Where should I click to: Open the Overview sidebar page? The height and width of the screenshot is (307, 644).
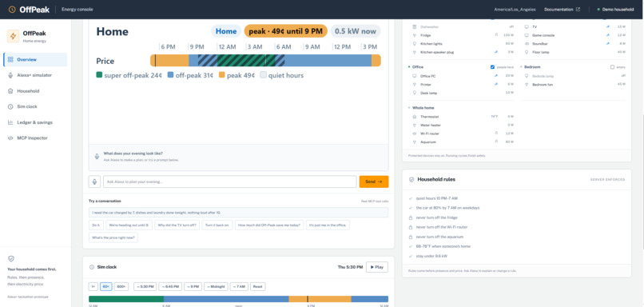(35, 60)
